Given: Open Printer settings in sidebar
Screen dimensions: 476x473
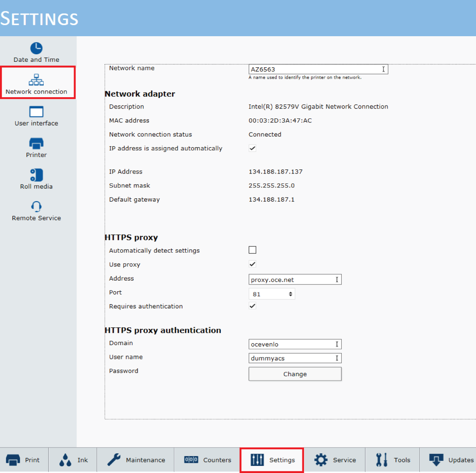Looking at the screenshot, I should click(x=36, y=143).
